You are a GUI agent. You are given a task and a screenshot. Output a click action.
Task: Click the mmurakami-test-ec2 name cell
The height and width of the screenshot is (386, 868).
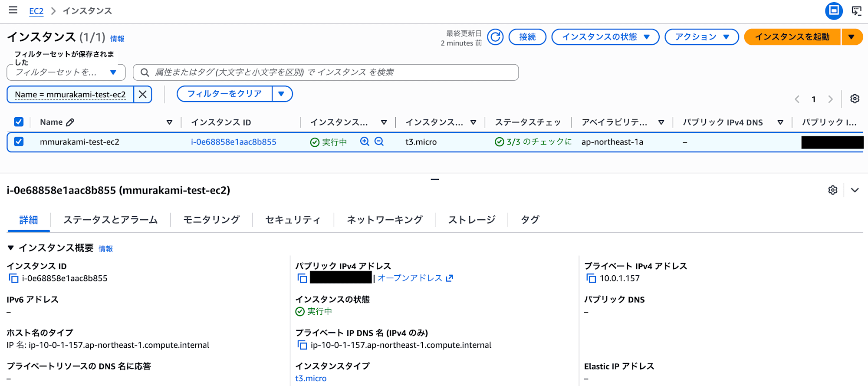(79, 142)
